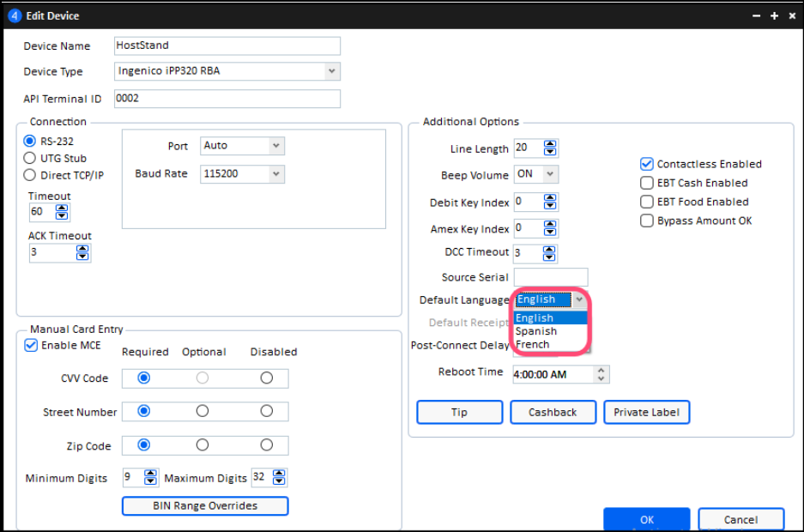Screen dimensions: 804x532
Task: Click the Connection Timeout spinner arrows
Action: click(x=63, y=212)
